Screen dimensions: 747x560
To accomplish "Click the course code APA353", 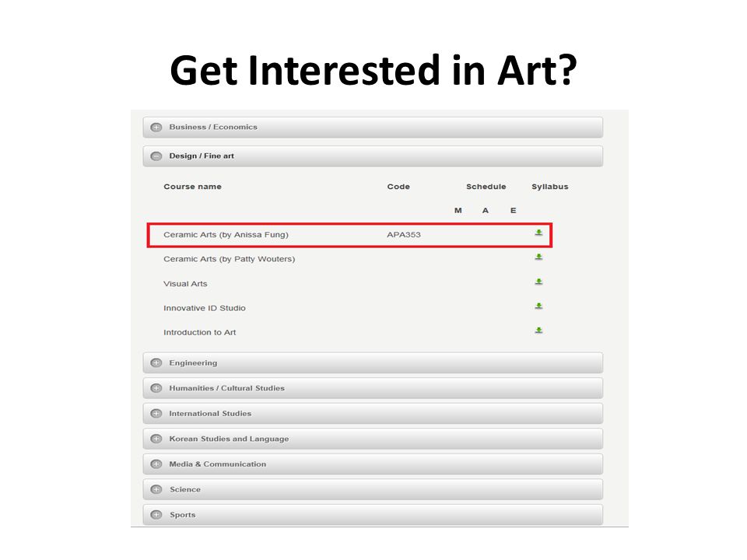I will [x=404, y=235].
